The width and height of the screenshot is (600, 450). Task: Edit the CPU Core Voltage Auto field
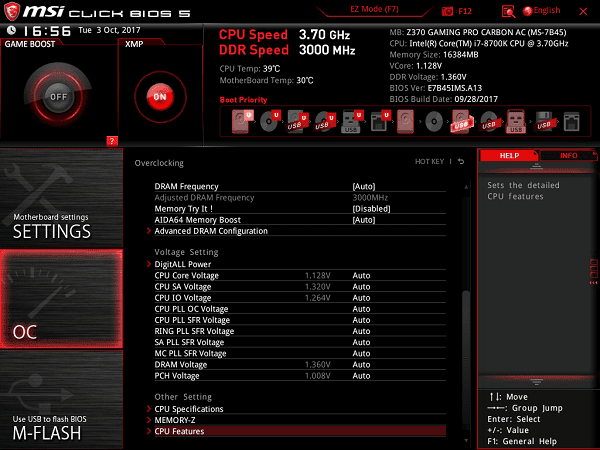click(361, 276)
